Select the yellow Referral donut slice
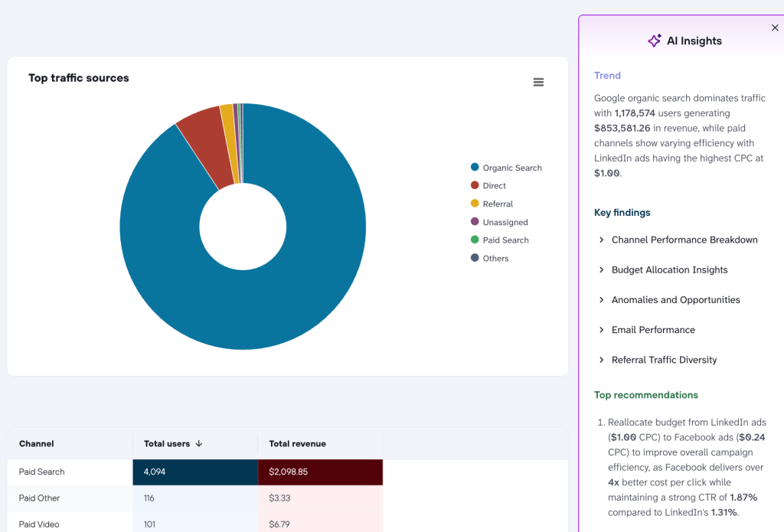This screenshot has height=532, width=784. tap(230, 140)
